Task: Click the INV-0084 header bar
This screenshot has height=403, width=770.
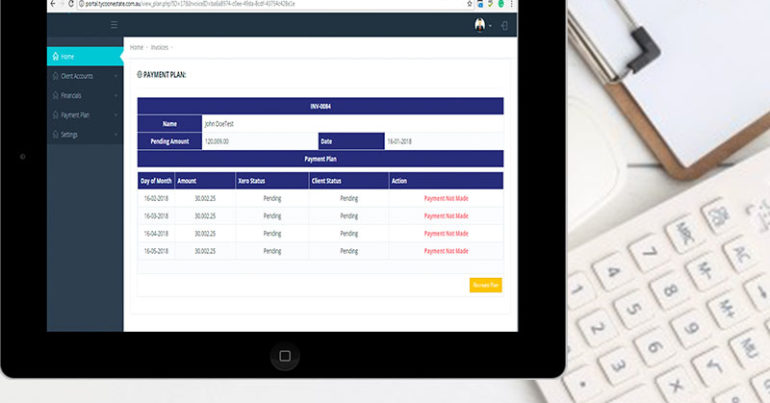Action: point(320,106)
